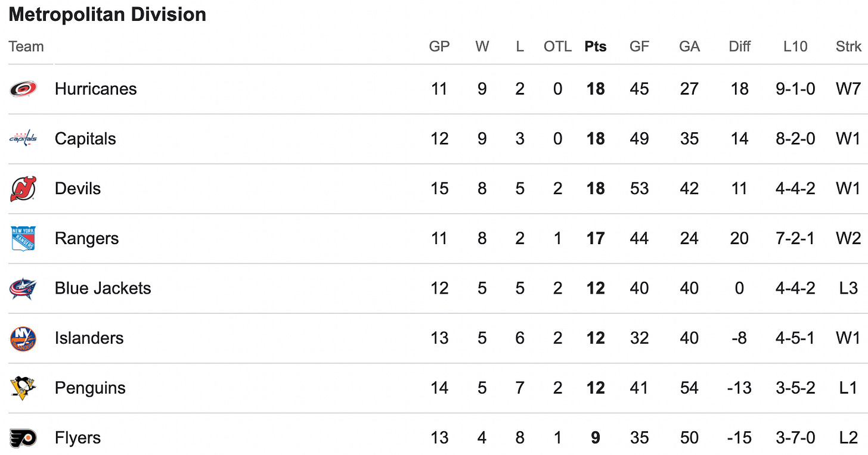Click the Devils team logo
This screenshot has width=868, height=455.
[x=23, y=189]
